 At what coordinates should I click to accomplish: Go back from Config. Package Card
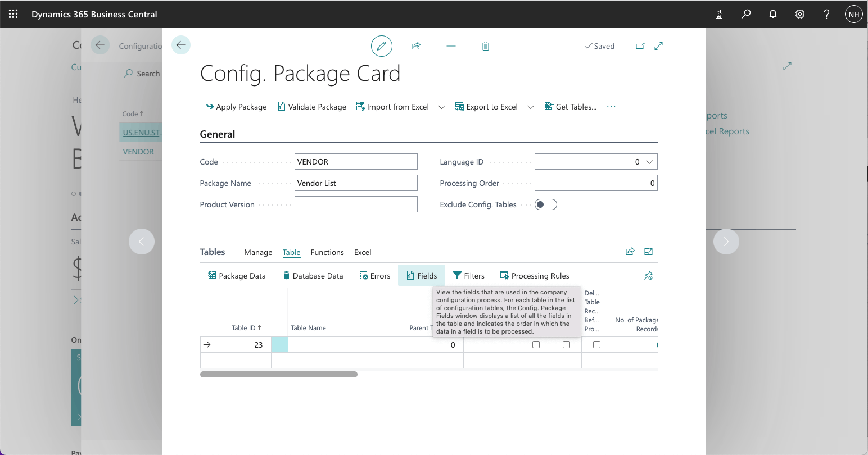tap(181, 45)
